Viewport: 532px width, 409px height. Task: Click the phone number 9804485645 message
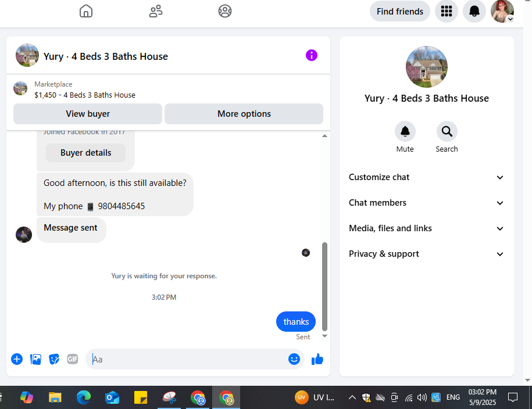tap(121, 206)
